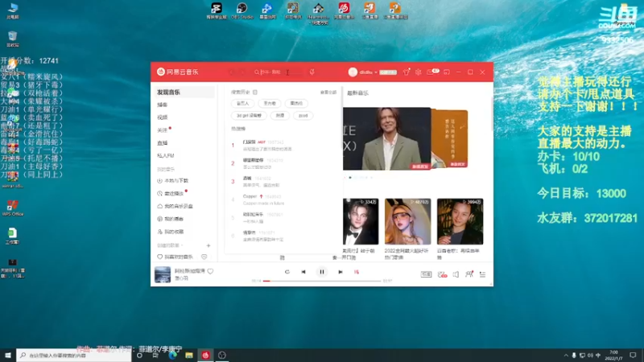Viewport: 644px width, 362px height.
Task: Switch to mini player mode icon
Action: click(x=447, y=72)
